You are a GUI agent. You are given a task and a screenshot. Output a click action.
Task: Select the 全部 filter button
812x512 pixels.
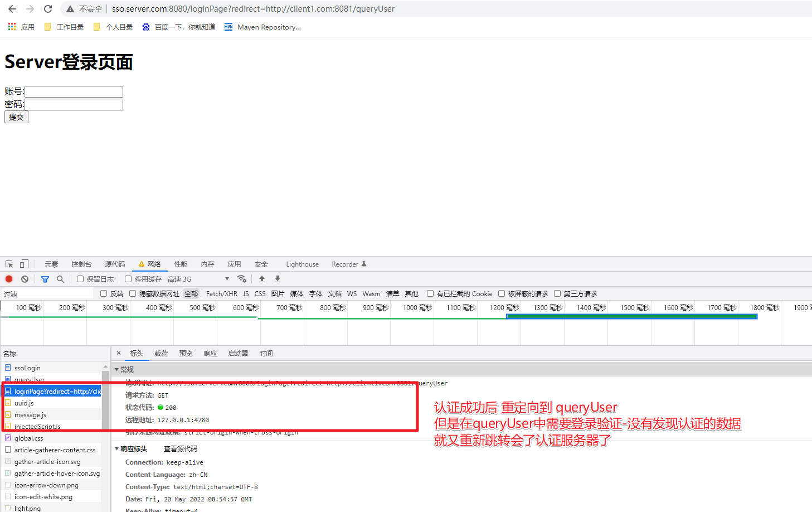tap(191, 294)
